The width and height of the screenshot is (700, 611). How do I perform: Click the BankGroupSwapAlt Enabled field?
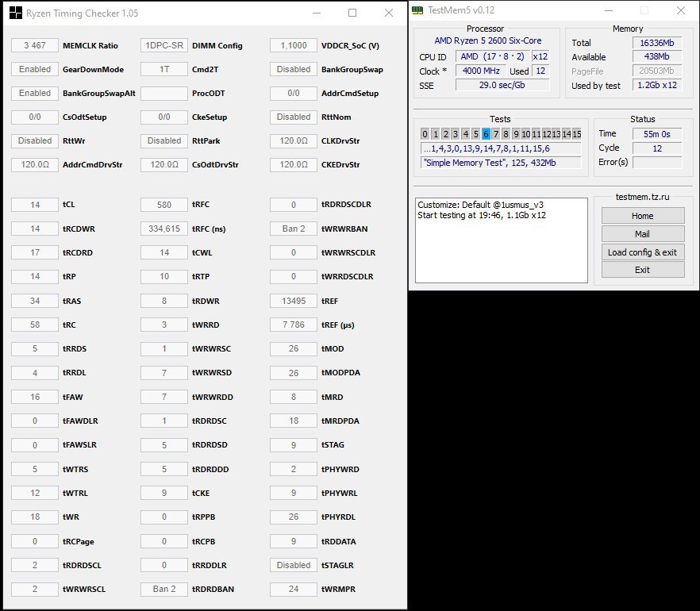pyautogui.click(x=35, y=93)
